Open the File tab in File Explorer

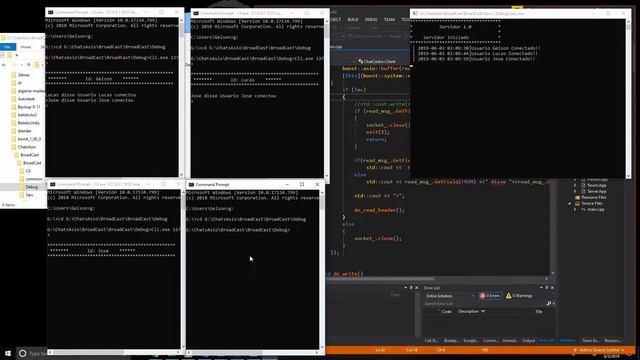tap(7, 47)
